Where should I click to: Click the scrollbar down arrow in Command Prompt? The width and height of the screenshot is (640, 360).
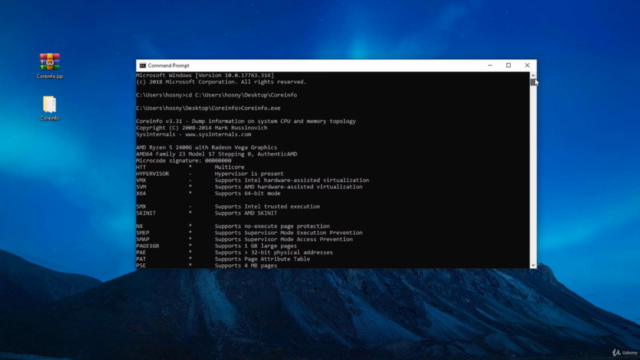[533, 265]
